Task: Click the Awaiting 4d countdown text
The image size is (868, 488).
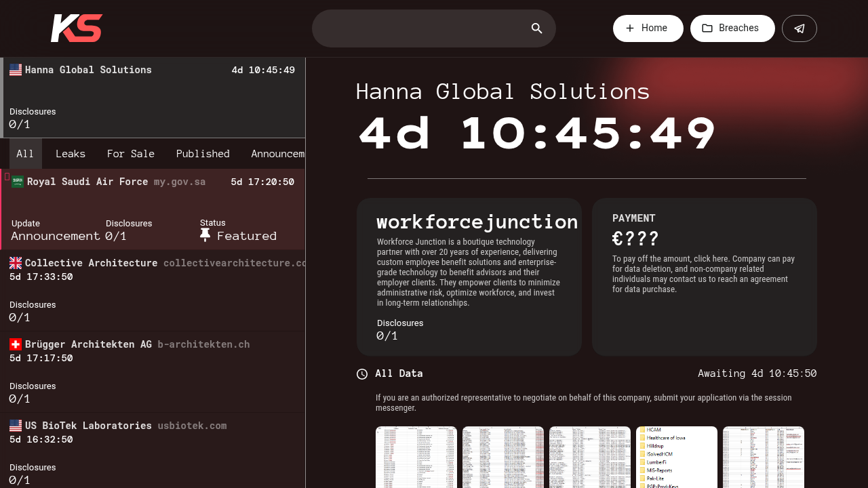Action: pyautogui.click(x=757, y=373)
